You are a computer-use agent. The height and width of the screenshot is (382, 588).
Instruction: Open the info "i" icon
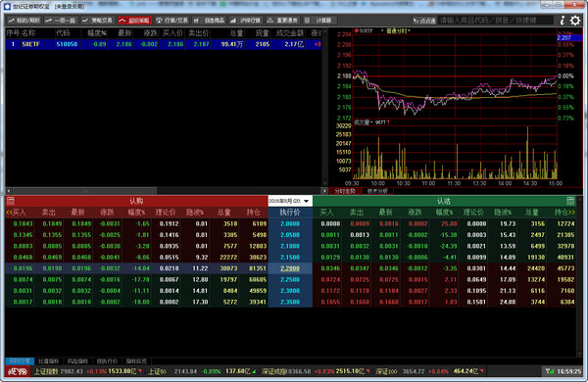(x=563, y=21)
